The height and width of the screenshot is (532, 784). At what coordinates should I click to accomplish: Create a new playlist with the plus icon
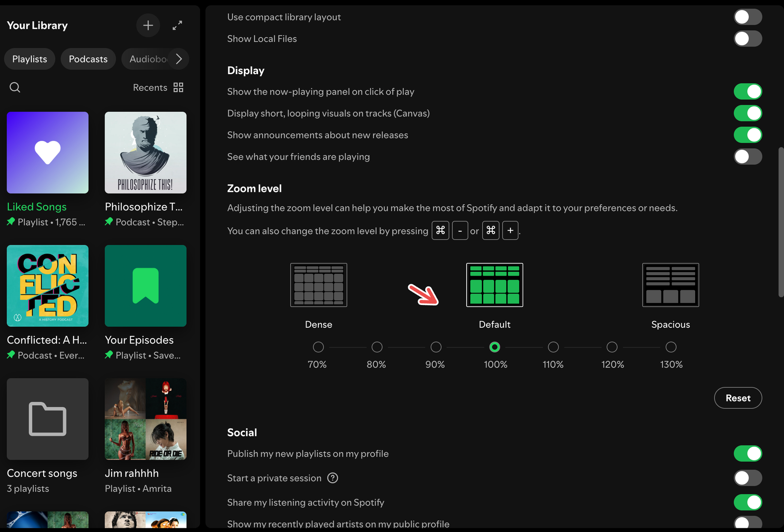tap(148, 25)
